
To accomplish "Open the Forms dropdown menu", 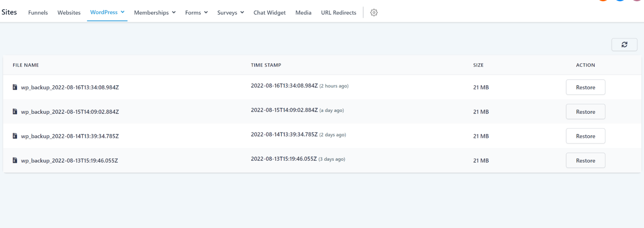I will pyautogui.click(x=196, y=12).
